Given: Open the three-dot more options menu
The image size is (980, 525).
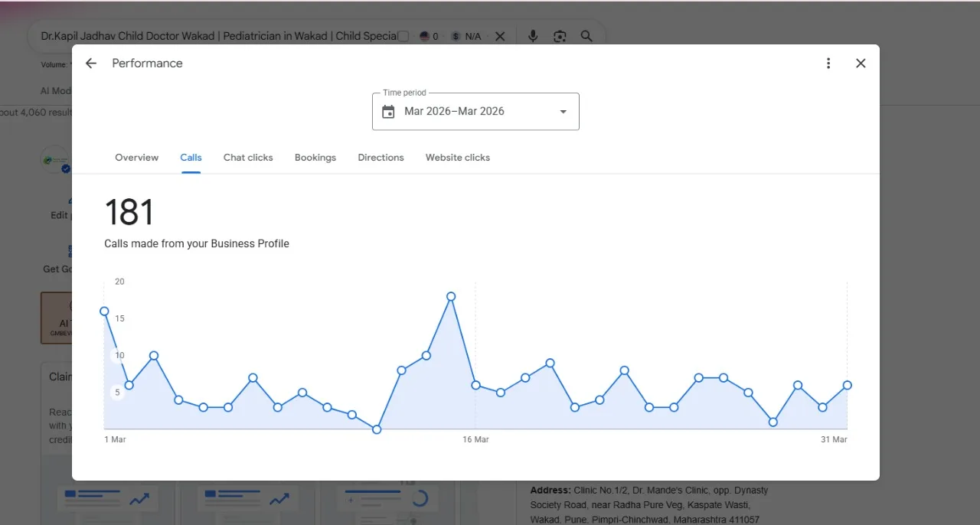Looking at the screenshot, I should click(x=828, y=64).
